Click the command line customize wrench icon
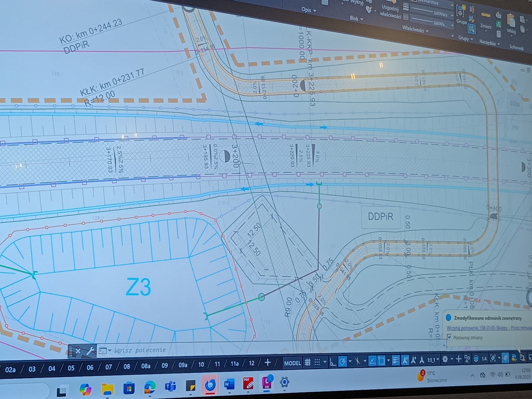 tap(90, 351)
